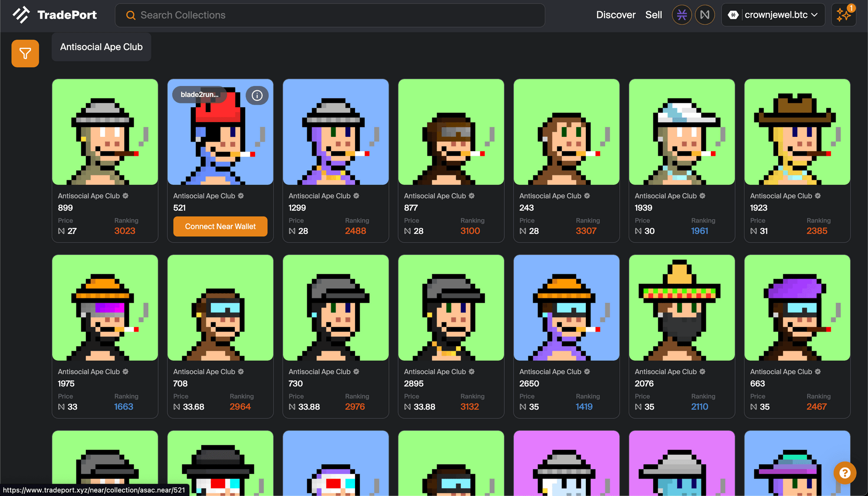This screenshot has height=496, width=868.
Task: Click the TradePort logo icon
Action: (x=21, y=15)
